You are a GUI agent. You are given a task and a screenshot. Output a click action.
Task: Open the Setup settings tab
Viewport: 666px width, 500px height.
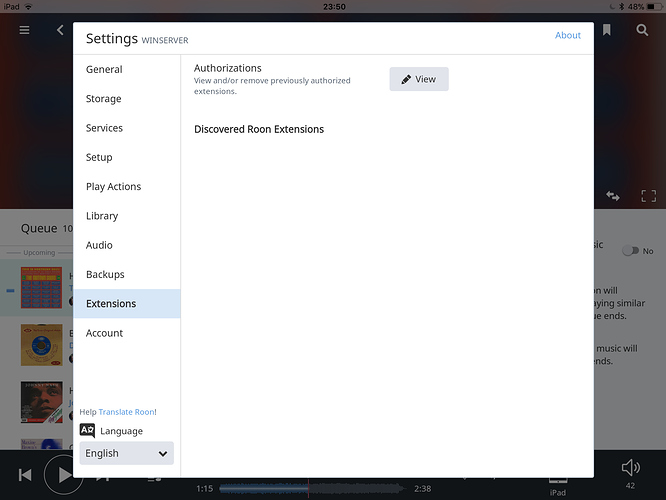127,157
